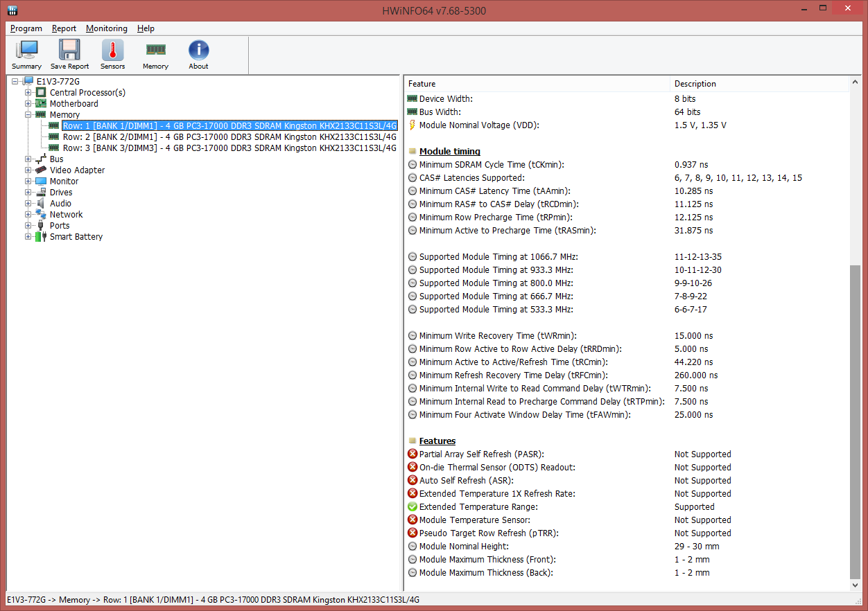Click the Save Report floppy icon
868x611 pixels.
69,50
